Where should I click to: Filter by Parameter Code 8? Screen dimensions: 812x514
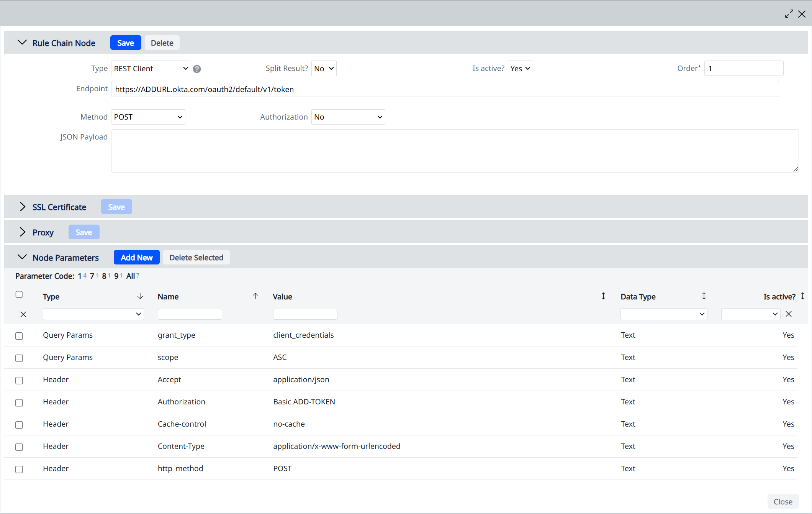(104, 276)
